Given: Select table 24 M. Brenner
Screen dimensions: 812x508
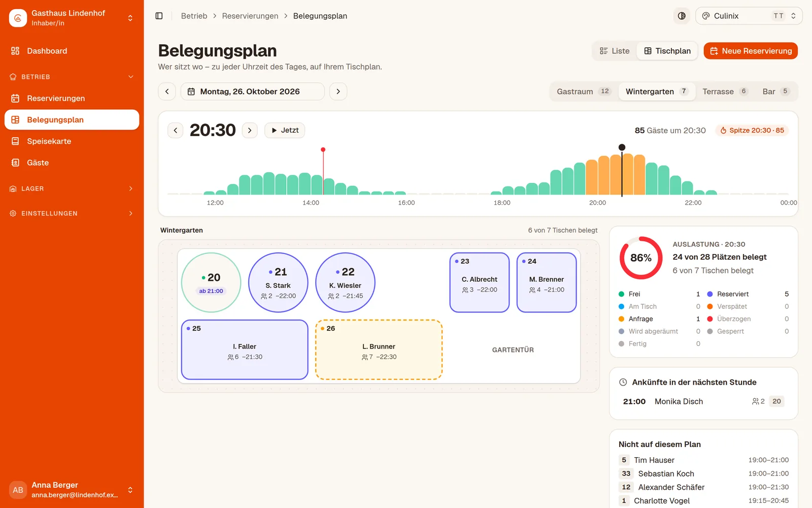Looking at the screenshot, I should click(x=547, y=282).
